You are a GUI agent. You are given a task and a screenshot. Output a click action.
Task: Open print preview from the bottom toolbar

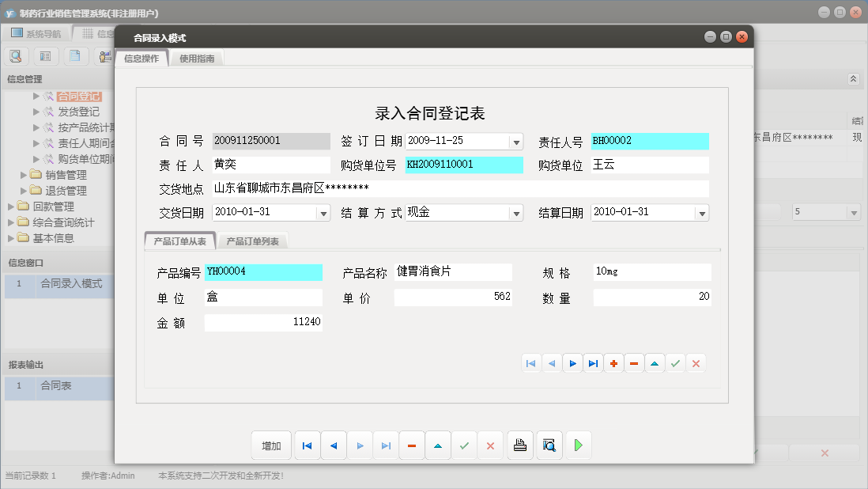coord(549,445)
